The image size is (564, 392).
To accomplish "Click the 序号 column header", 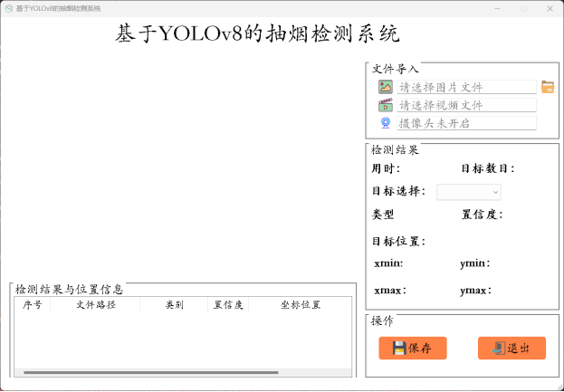I will (x=32, y=305).
